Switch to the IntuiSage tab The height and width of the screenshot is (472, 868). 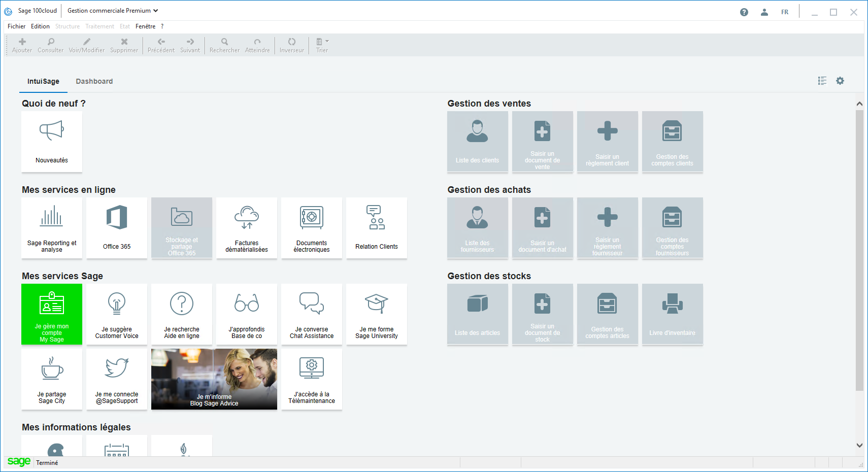[43, 81]
